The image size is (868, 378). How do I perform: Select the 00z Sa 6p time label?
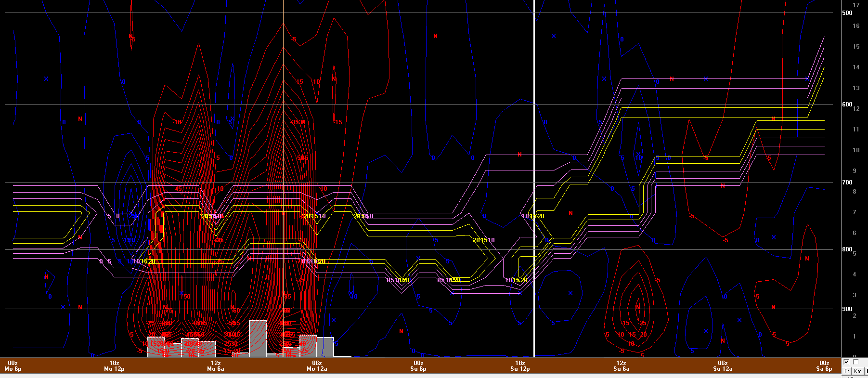point(824,366)
